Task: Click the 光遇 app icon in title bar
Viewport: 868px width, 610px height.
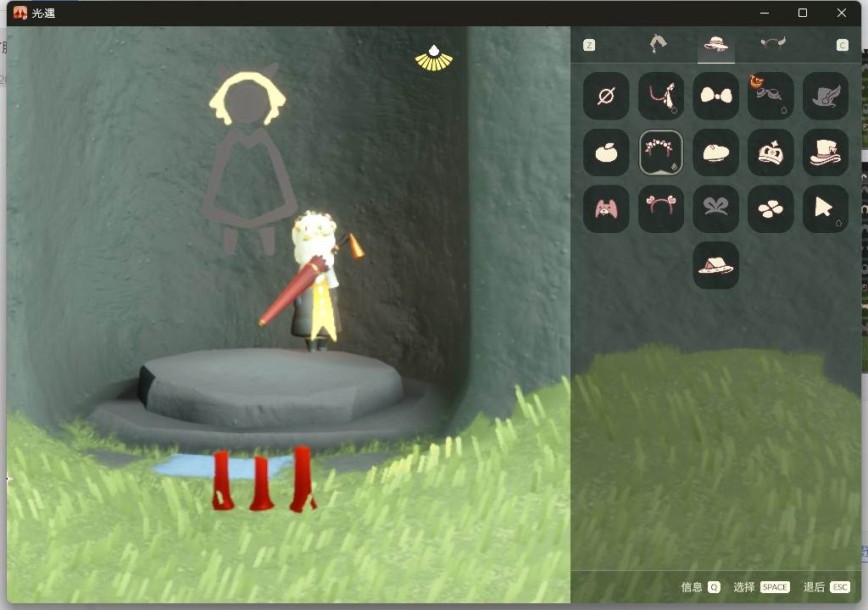Action: pos(20,13)
